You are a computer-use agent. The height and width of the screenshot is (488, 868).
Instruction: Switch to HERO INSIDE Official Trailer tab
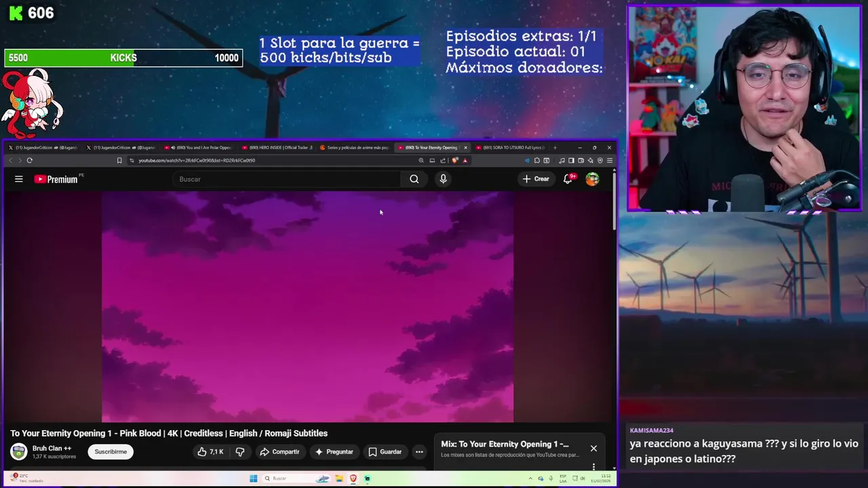tap(277, 147)
